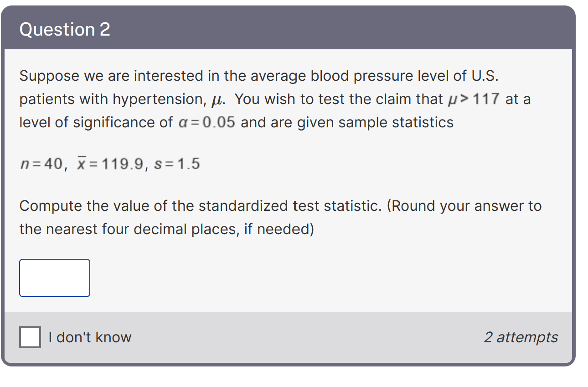Check the "I don't know" checkbox
Image resolution: width=588 pixels, height=387 pixels.
pos(30,337)
